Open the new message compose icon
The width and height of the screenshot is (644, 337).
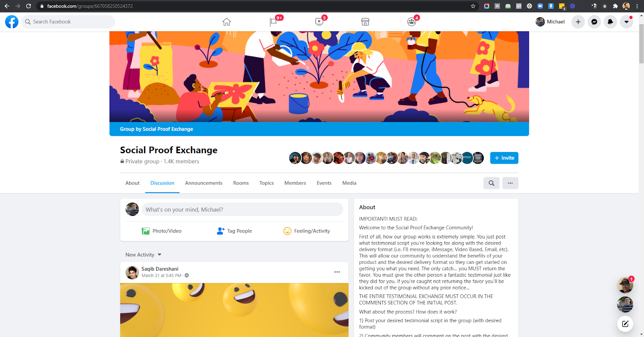tap(625, 324)
